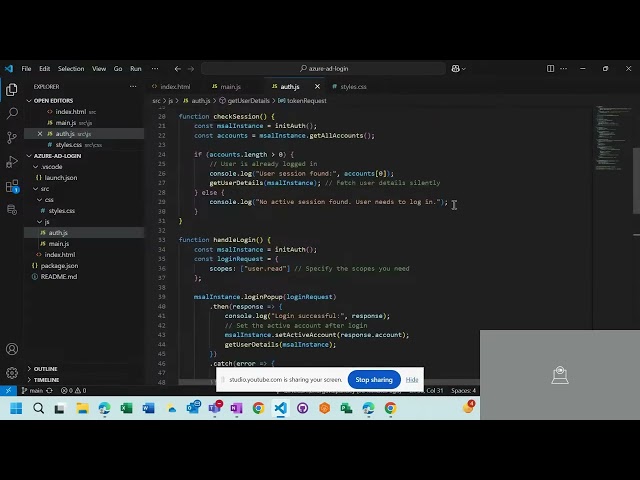
Task: Open the Copilot dropdown arrow
Action: (x=464, y=69)
